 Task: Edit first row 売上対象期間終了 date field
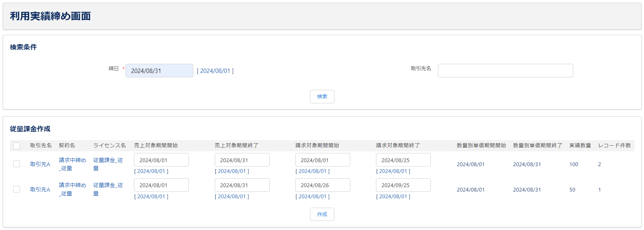(x=242, y=160)
